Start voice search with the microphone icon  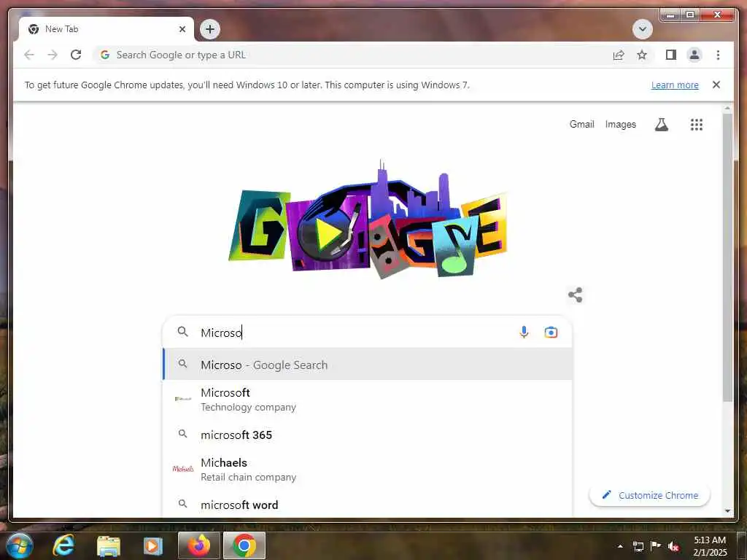pos(524,332)
